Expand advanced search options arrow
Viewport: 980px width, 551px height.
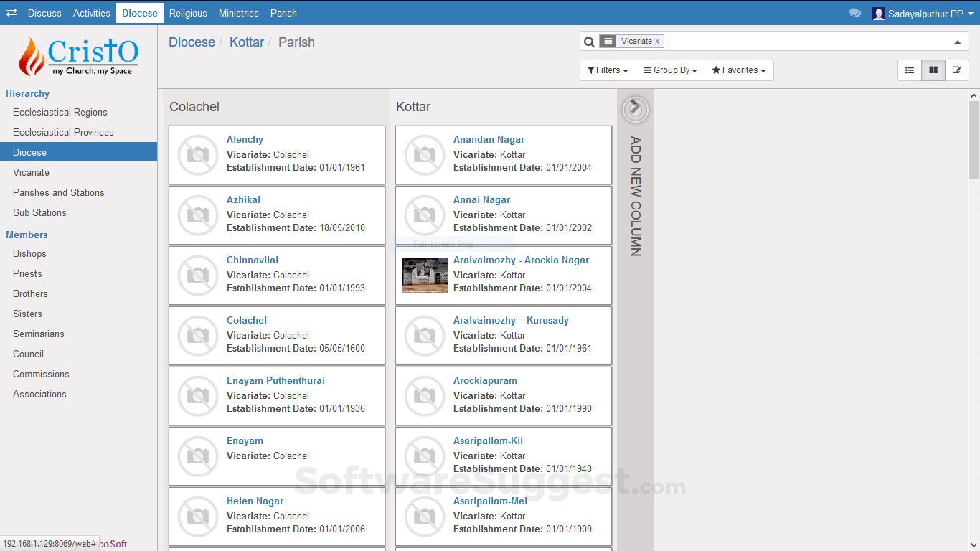(x=957, y=42)
